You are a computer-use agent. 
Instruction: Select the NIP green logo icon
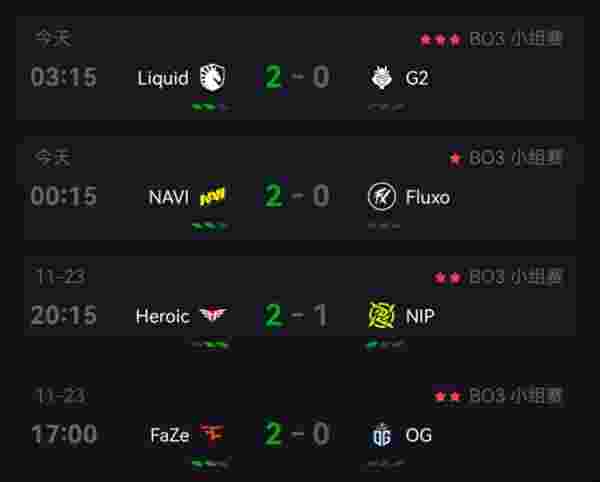tap(381, 315)
